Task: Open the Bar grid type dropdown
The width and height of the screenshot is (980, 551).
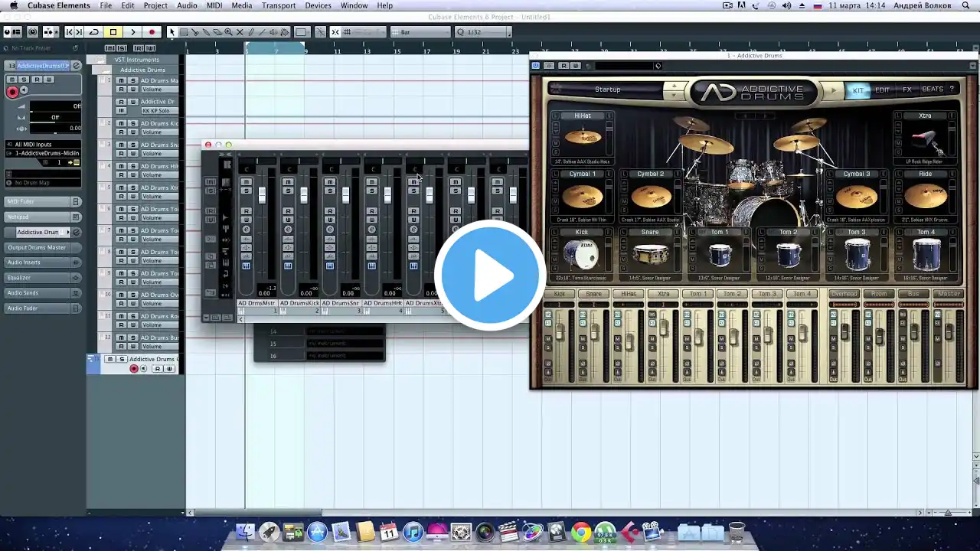Action: 420,32
